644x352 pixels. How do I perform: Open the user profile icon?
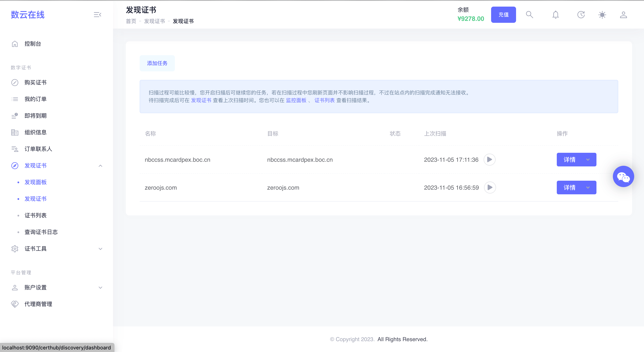623,15
